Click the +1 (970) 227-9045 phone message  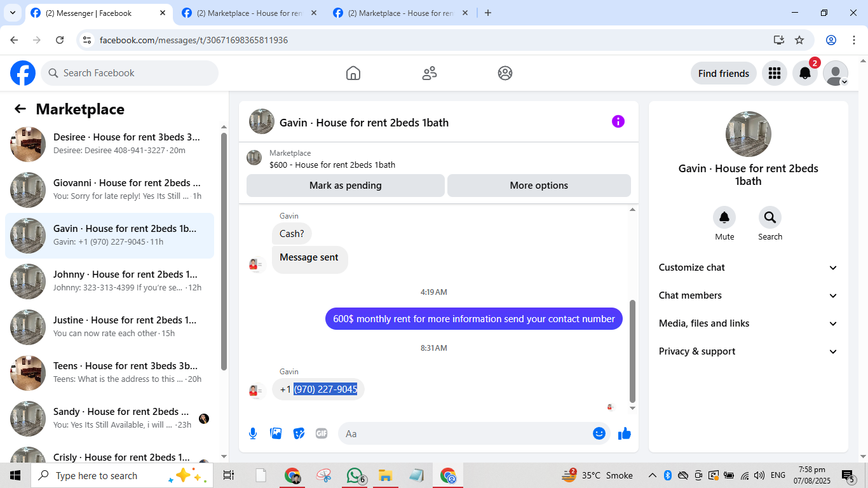318,389
